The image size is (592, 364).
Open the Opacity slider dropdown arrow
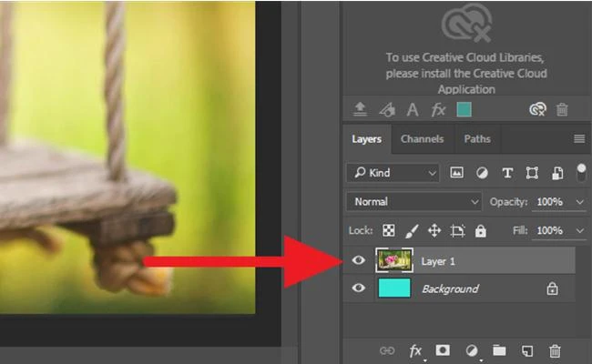580,202
